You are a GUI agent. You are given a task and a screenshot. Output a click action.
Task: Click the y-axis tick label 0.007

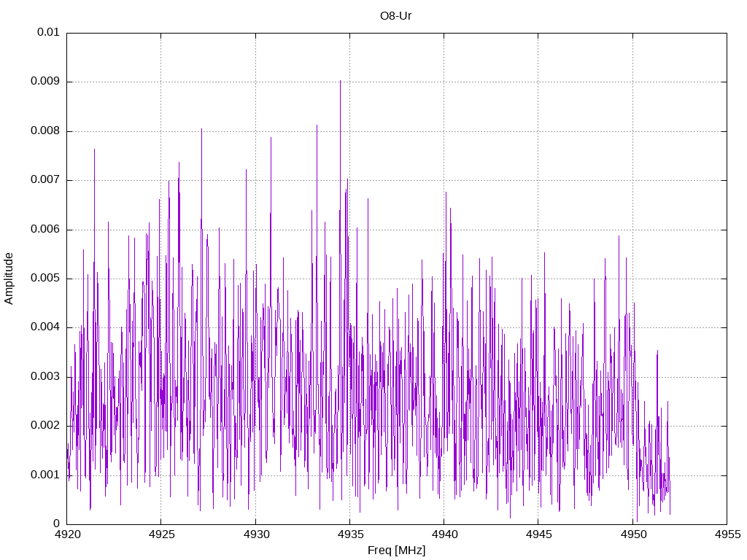(45, 180)
